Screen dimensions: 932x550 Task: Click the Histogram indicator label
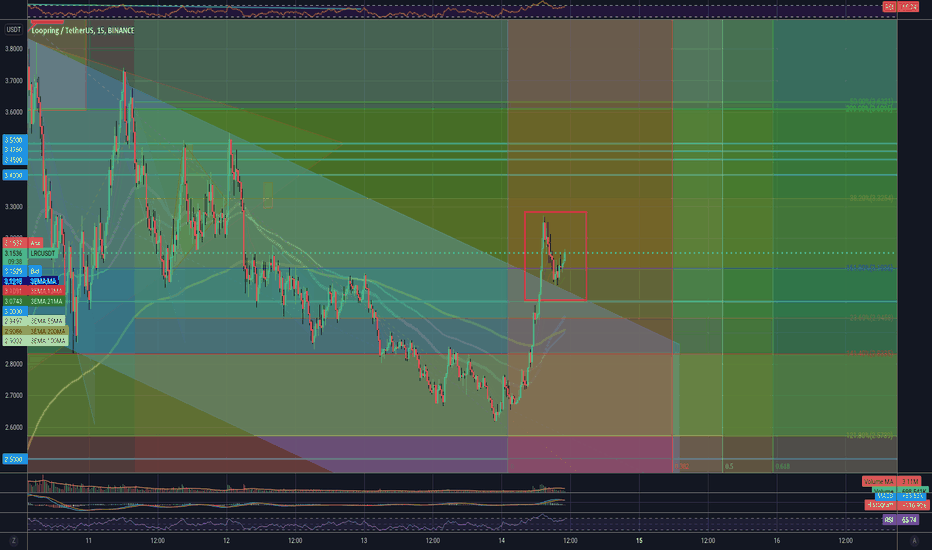point(896,505)
